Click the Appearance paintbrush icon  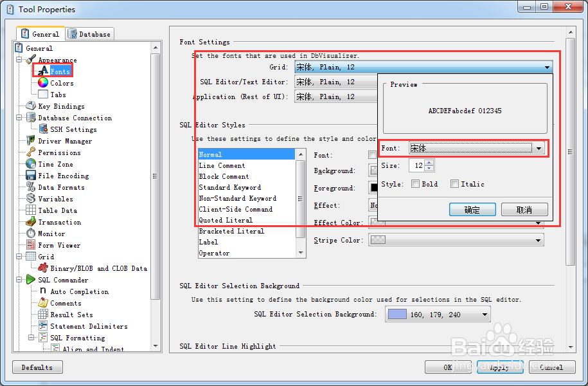point(31,59)
